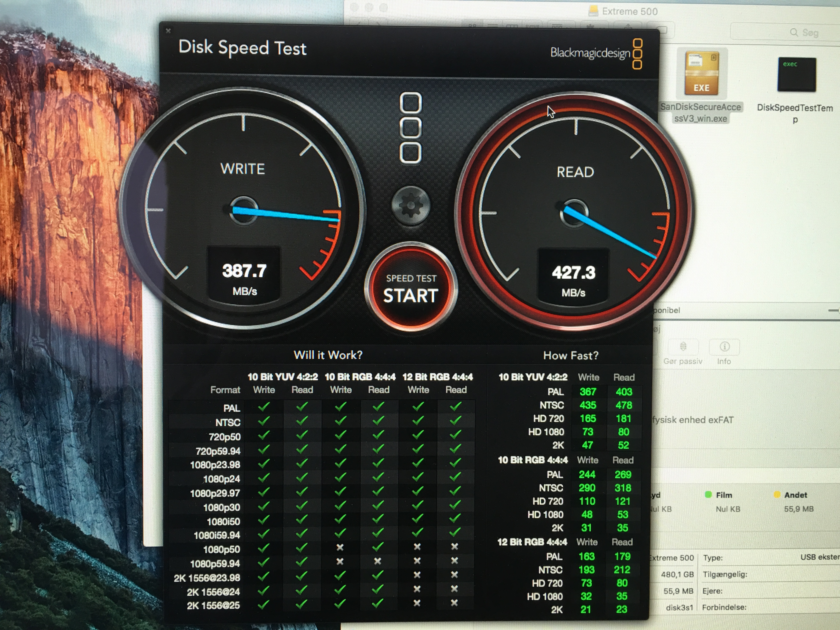Click the Extreme 500 Finder window title

(x=630, y=11)
